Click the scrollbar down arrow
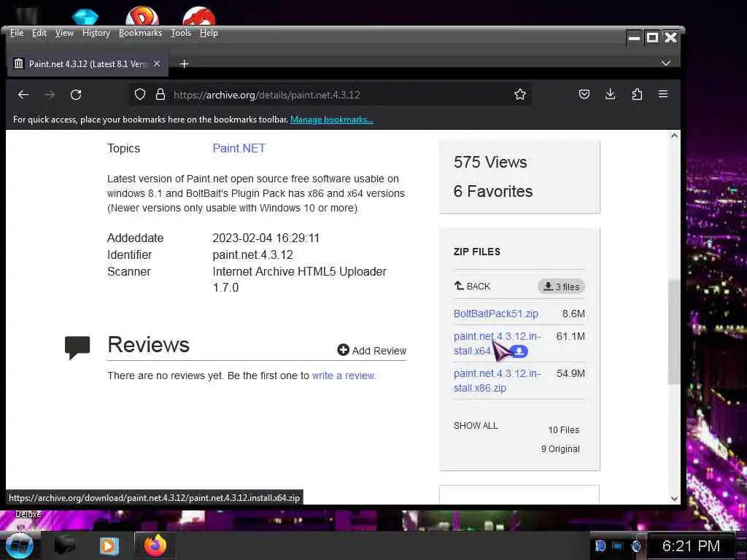The height and width of the screenshot is (560, 747). pos(673,499)
